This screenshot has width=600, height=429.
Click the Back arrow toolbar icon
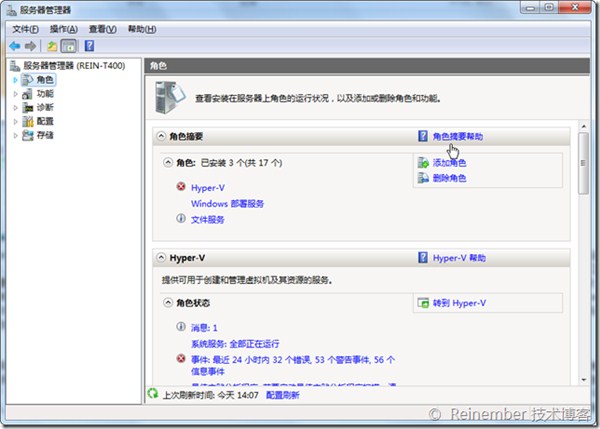click(x=14, y=46)
